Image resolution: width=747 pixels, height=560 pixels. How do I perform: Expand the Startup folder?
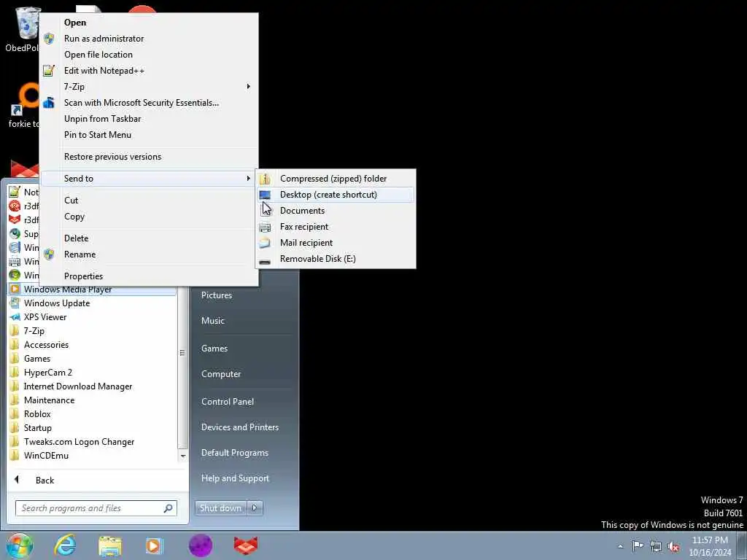[93, 428]
